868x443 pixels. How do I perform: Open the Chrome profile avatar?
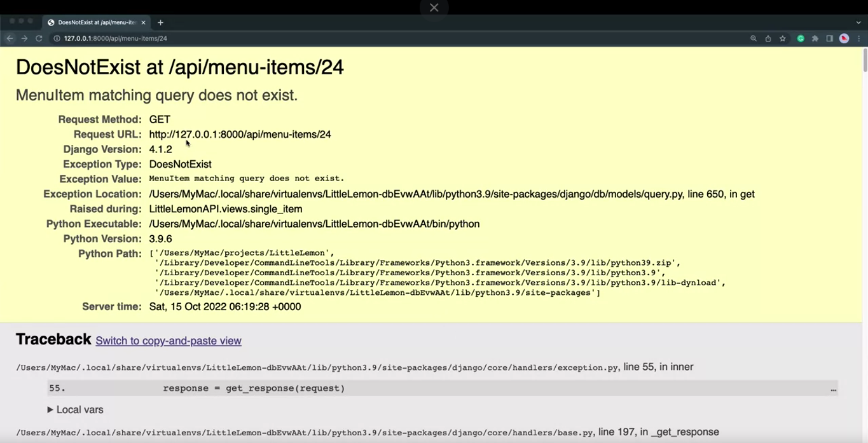pos(844,38)
